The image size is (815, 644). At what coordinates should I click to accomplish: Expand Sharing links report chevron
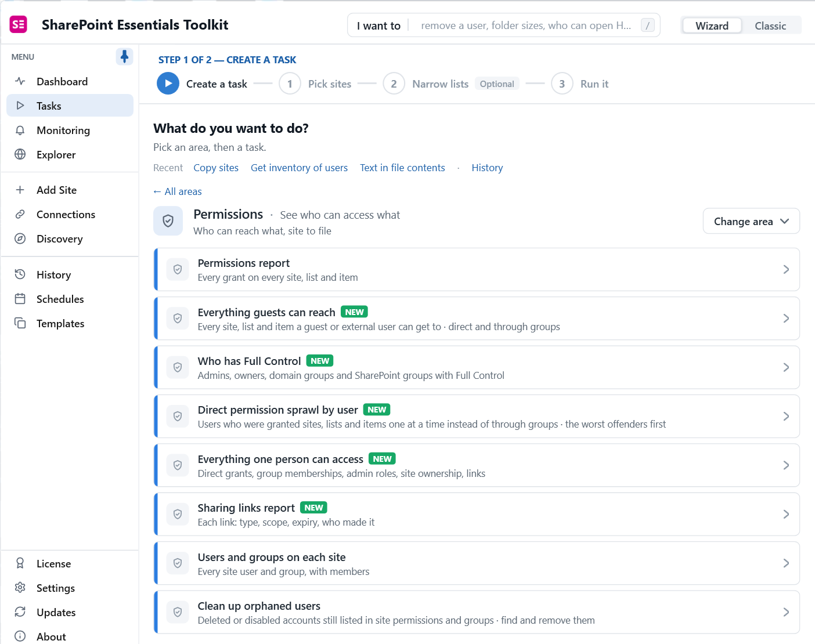[786, 514]
